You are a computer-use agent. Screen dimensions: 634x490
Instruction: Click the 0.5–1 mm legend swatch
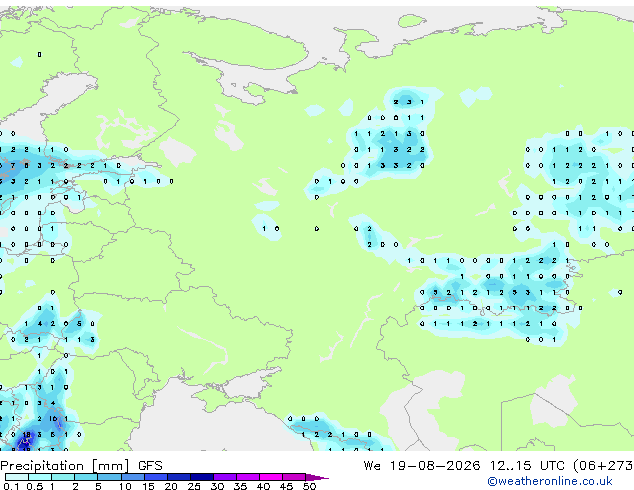click(40, 477)
